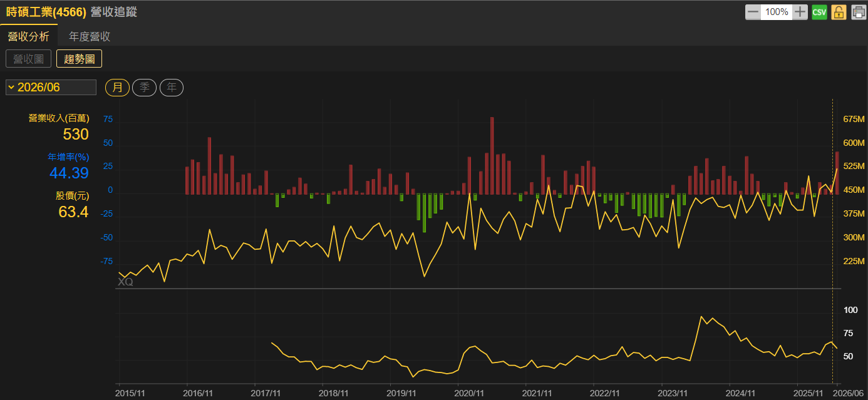The height and width of the screenshot is (400, 868).
Task: Select yearly 年 period toggle
Action: (172, 87)
